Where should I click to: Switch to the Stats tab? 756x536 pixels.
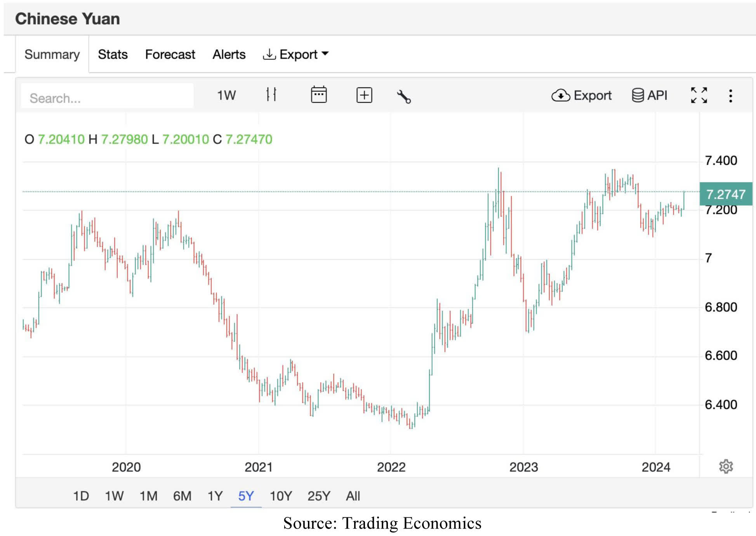point(113,54)
